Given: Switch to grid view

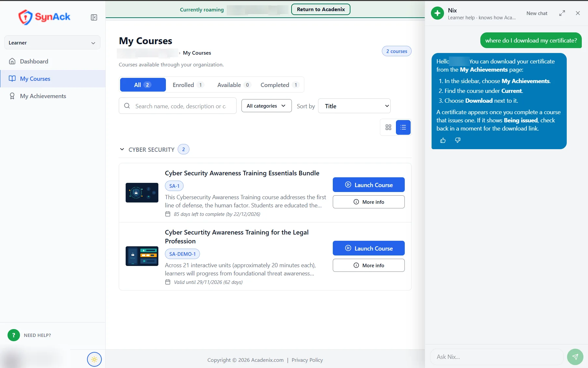Looking at the screenshot, I should [x=388, y=127].
